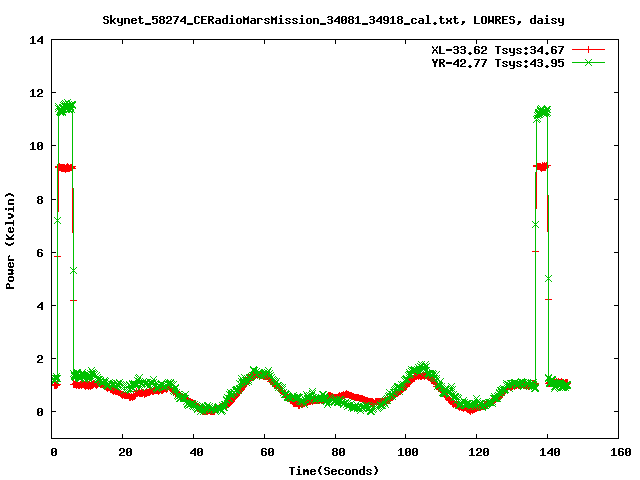Click the y-axis tick label 14

tap(36, 40)
